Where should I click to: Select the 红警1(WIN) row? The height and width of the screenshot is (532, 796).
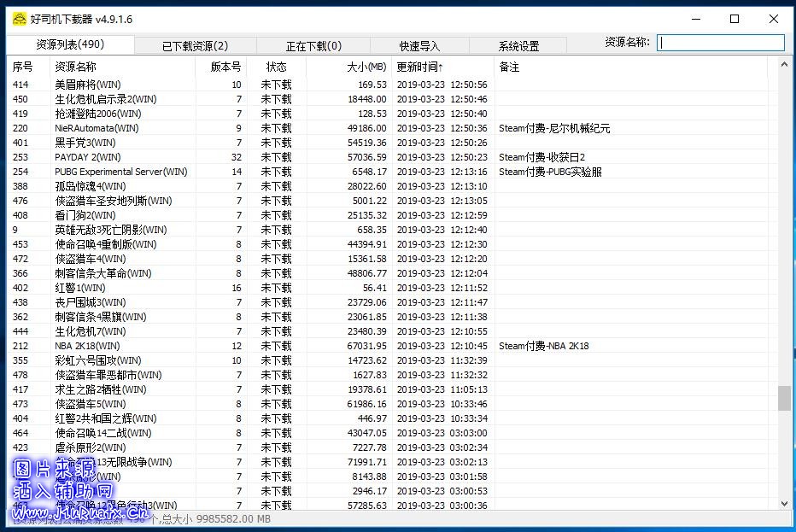(387, 288)
